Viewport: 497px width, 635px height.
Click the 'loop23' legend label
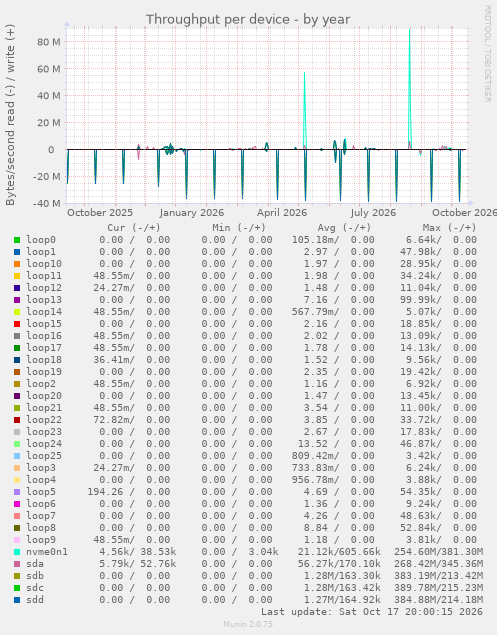44,432
